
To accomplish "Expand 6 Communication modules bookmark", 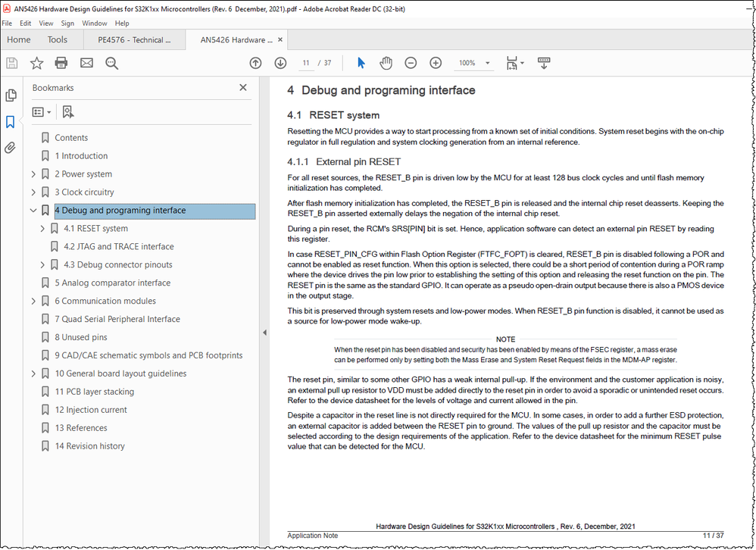I will coord(33,301).
